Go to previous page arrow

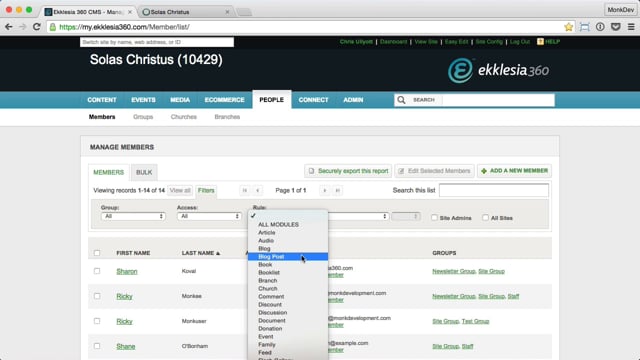pyautogui.click(x=258, y=190)
